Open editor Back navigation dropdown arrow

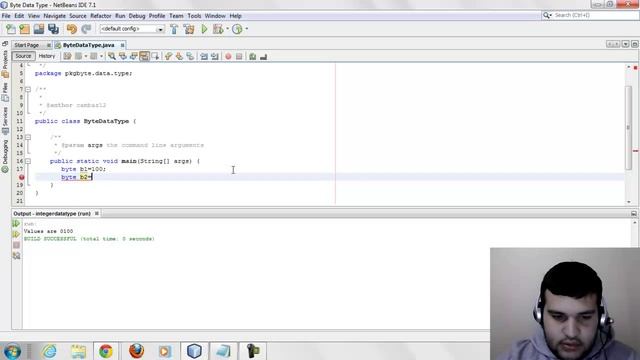[86, 56]
